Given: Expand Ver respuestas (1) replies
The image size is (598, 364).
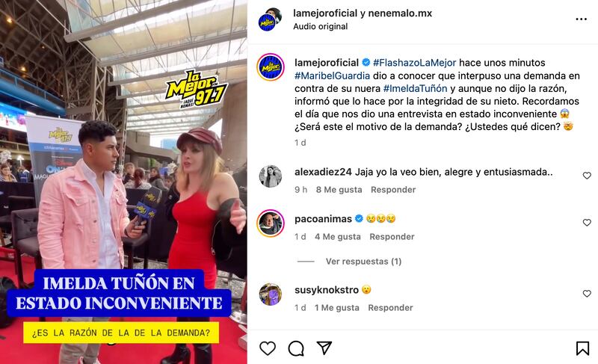Looking at the screenshot, I should point(363,262).
